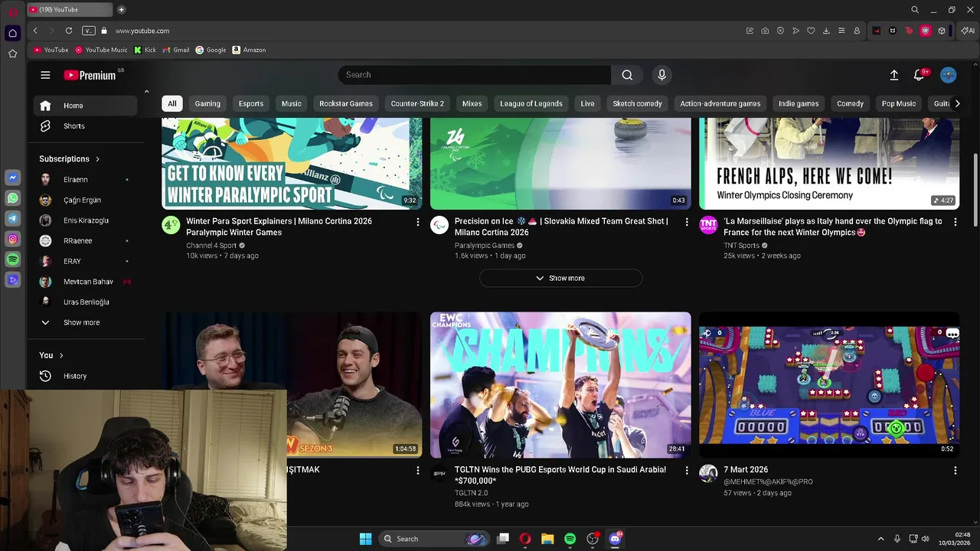This screenshot has height=551, width=980.
Task: Open Kick bookmark in bookmarks bar
Action: pos(145,50)
